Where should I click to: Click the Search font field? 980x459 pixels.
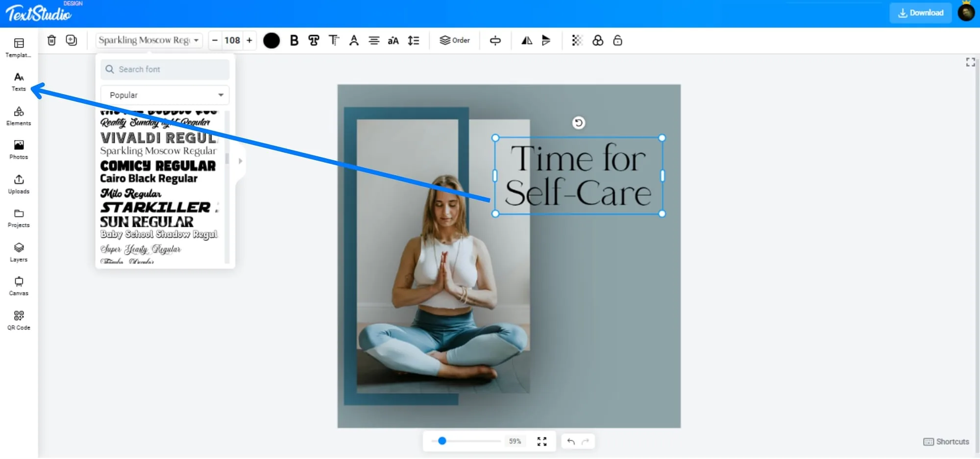click(165, 69)
